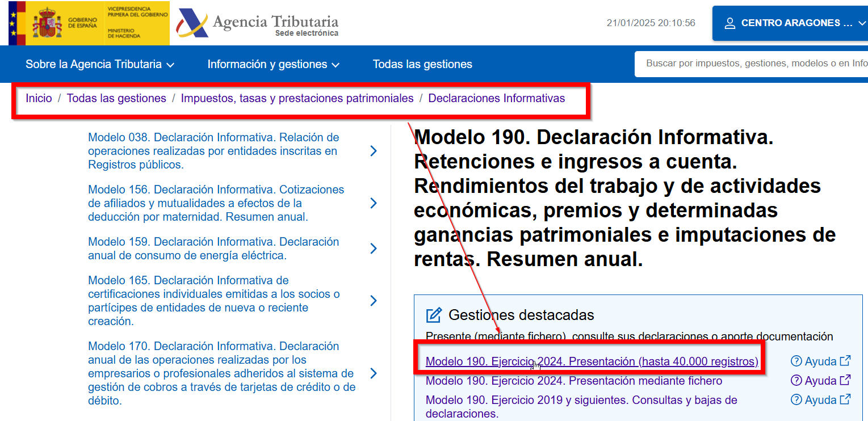
Task: Open Impuestos, tasas y prestaciones patrimoniales breadcrumb
Action: (297, 98)
